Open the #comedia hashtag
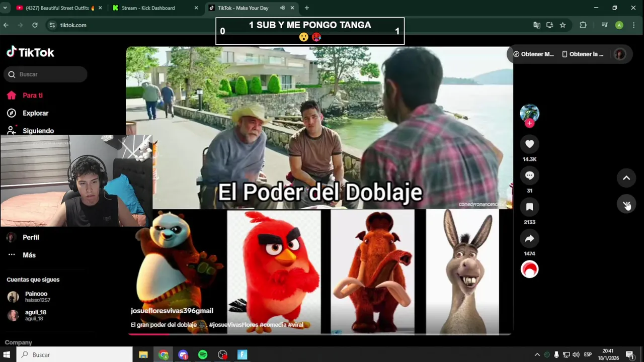Image resolution: width=644 pixels, height=362 pixels. [273, 325]
